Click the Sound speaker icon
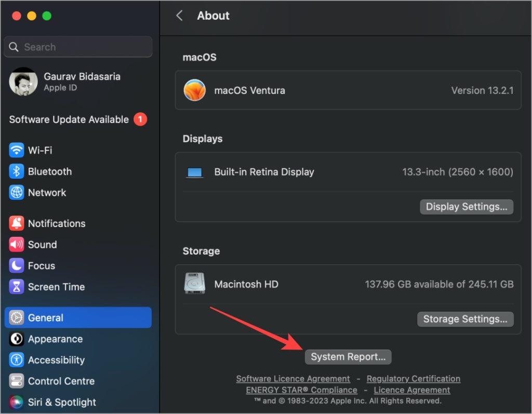This screenshot has width=532, height=414. point(16,244)
